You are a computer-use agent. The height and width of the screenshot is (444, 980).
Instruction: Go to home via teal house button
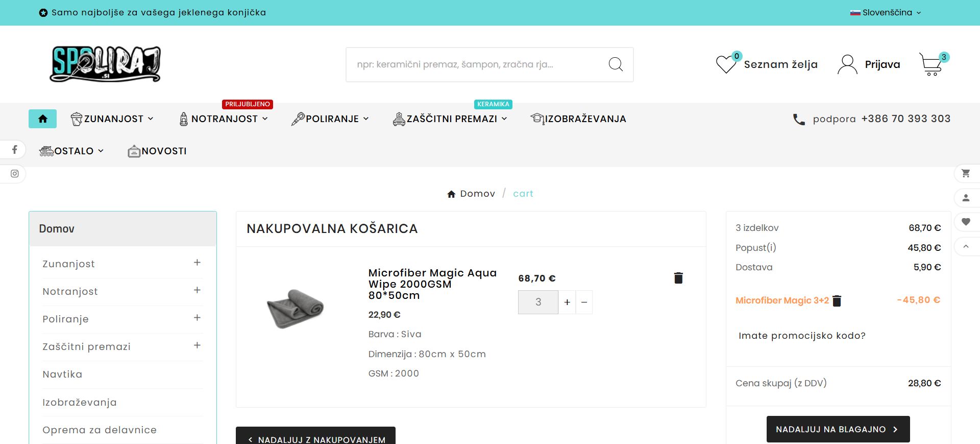click(43, 119)
